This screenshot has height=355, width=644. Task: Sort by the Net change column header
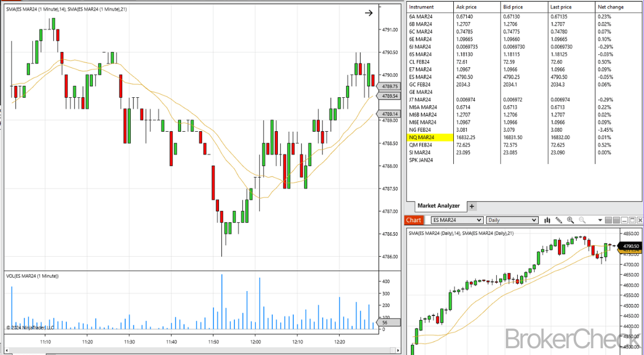(x=619, y=7)
